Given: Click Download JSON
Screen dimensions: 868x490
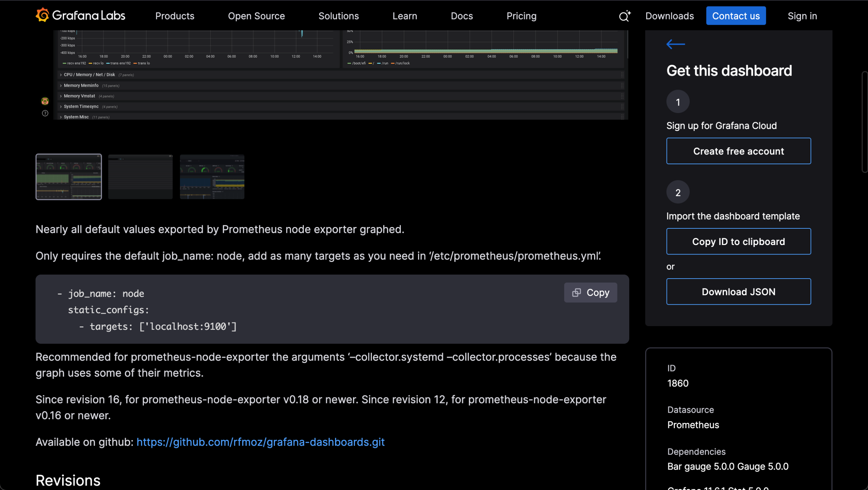Looking at the screenshot, I should pos(738,291).
